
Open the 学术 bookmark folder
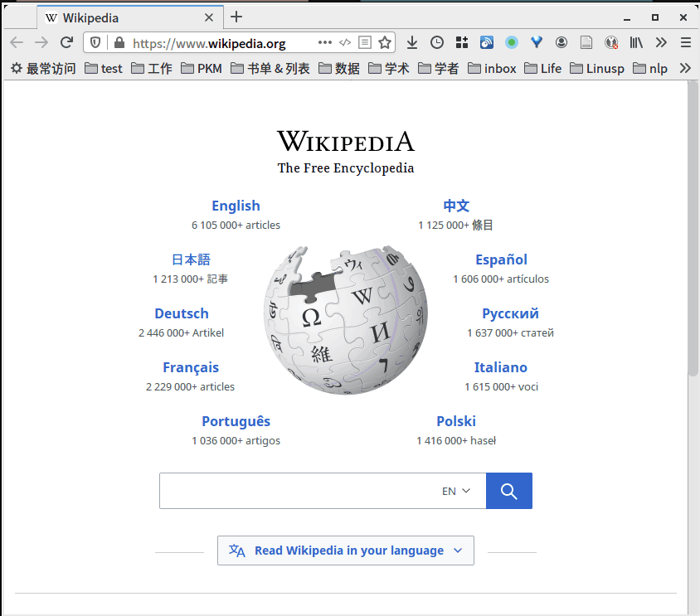pos(389,68)
